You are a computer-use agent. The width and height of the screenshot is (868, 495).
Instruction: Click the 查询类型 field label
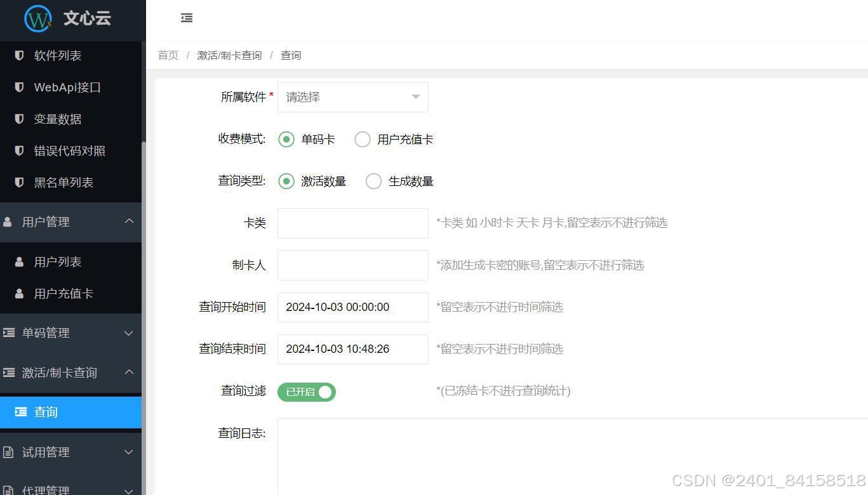pyautogui.click(x=242, y=181)
